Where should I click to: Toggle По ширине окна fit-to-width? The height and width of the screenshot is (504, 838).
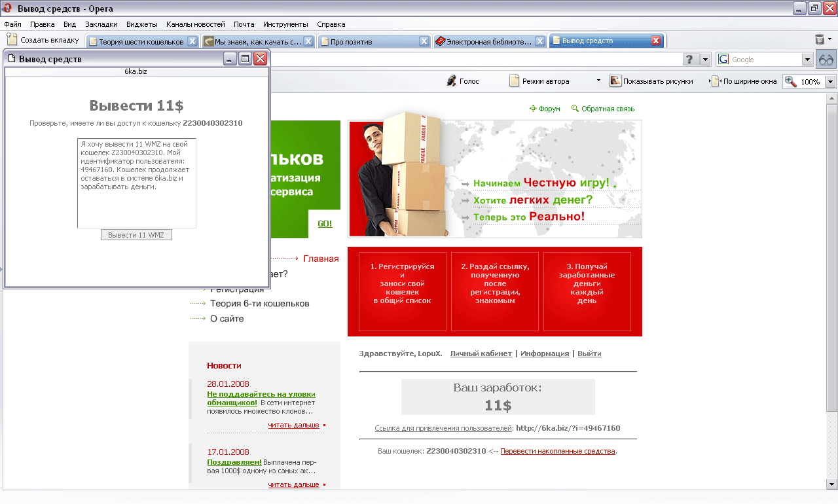click(x=716, y=81)
